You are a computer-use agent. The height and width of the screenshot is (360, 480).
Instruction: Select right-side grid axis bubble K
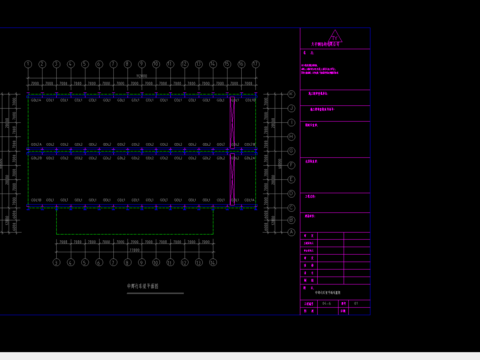(x=292, y=94)
